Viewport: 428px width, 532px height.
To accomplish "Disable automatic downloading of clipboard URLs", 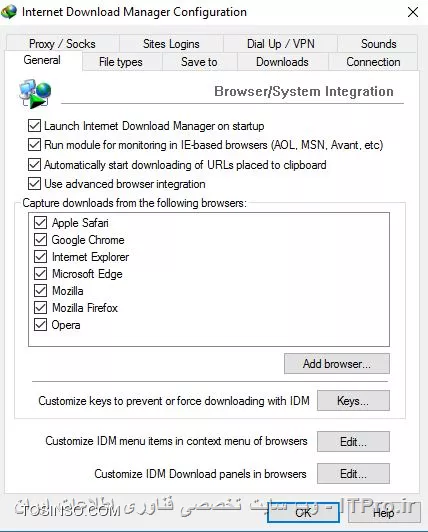I will 34,165.
